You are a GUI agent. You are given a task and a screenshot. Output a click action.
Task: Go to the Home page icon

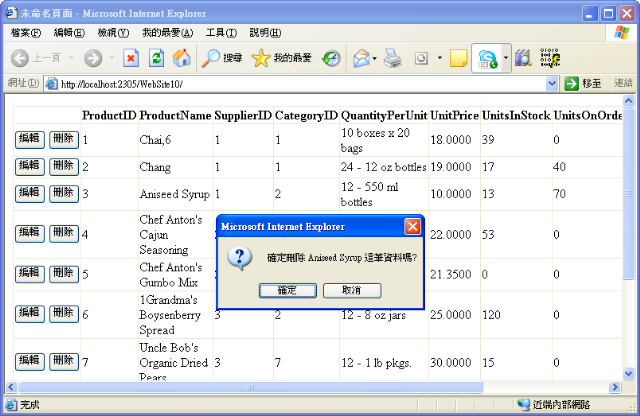[182, 58]
